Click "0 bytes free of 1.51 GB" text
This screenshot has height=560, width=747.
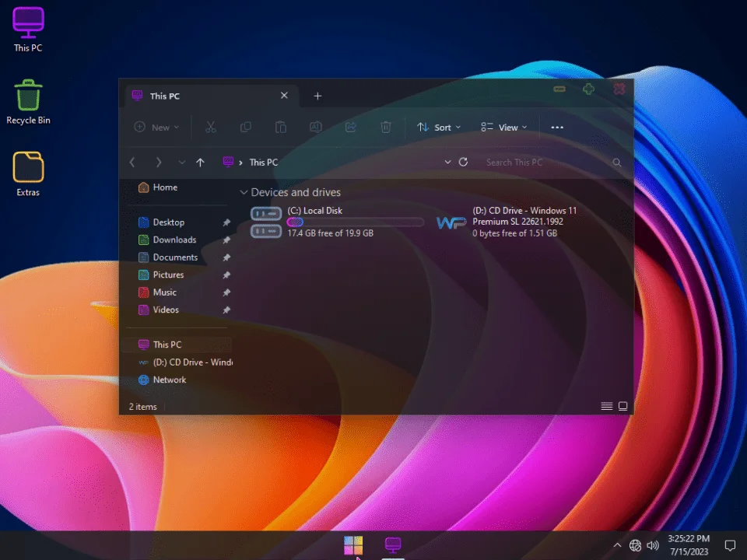(x=514, y=233)
